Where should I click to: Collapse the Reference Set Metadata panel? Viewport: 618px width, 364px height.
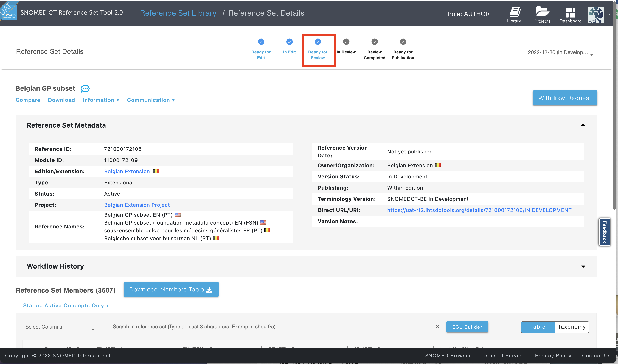583,125
